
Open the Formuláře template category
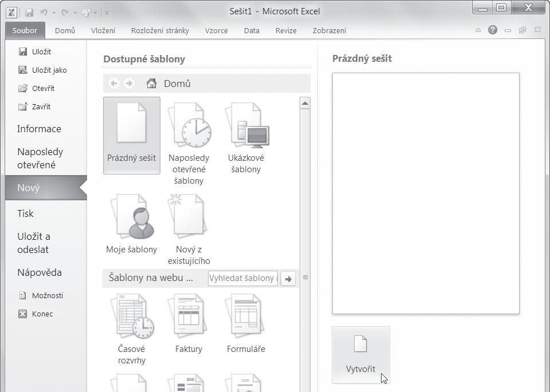[246, 324]
